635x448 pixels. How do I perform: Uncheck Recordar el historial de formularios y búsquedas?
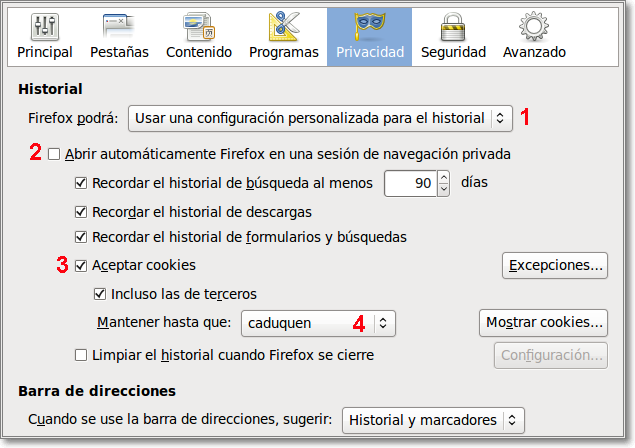(81, 237)
